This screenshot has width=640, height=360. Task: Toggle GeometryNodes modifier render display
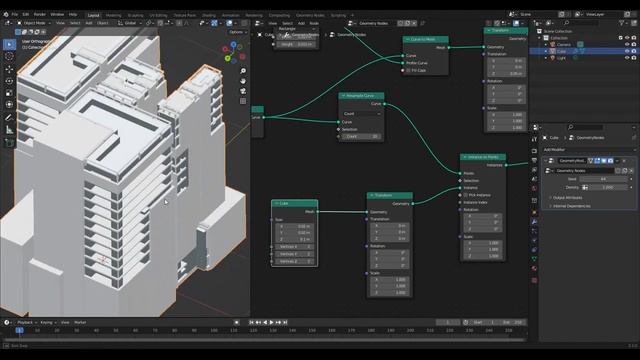pyautogui.click(x=611, y=161)
